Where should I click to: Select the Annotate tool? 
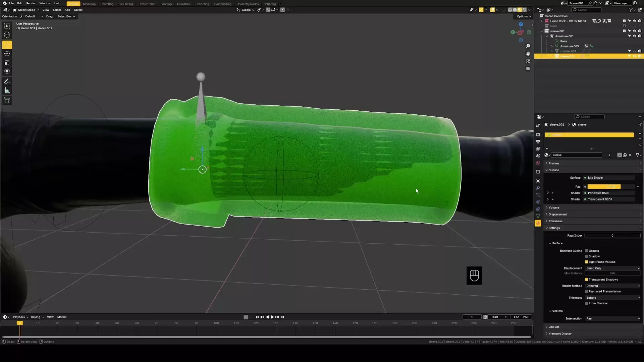tap(7, 81)
